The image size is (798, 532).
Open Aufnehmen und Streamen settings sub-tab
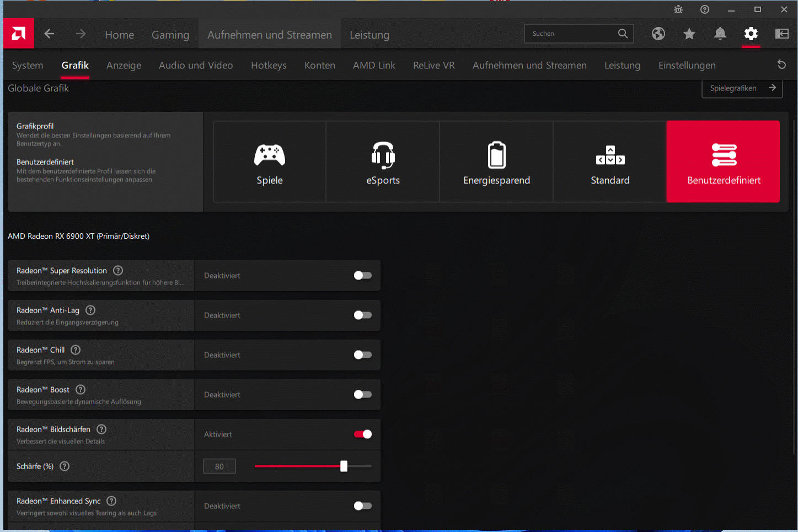529,65
